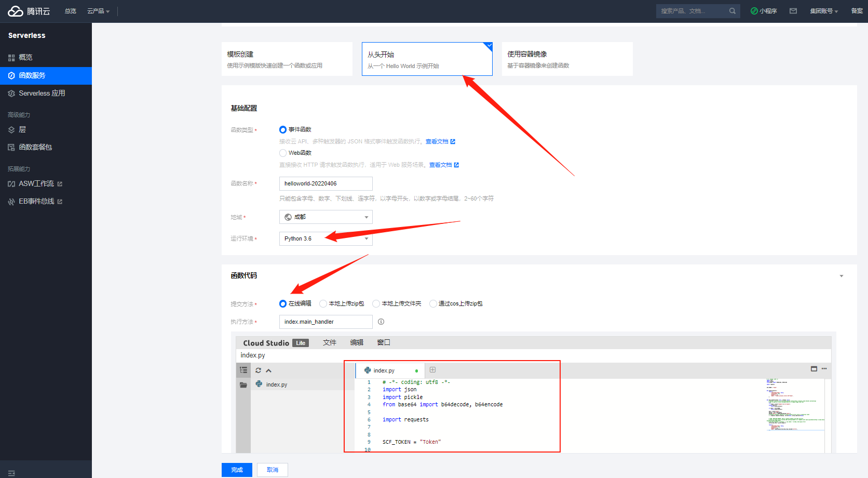Open 查看文档 link for 事件函数

pos(440,141)
